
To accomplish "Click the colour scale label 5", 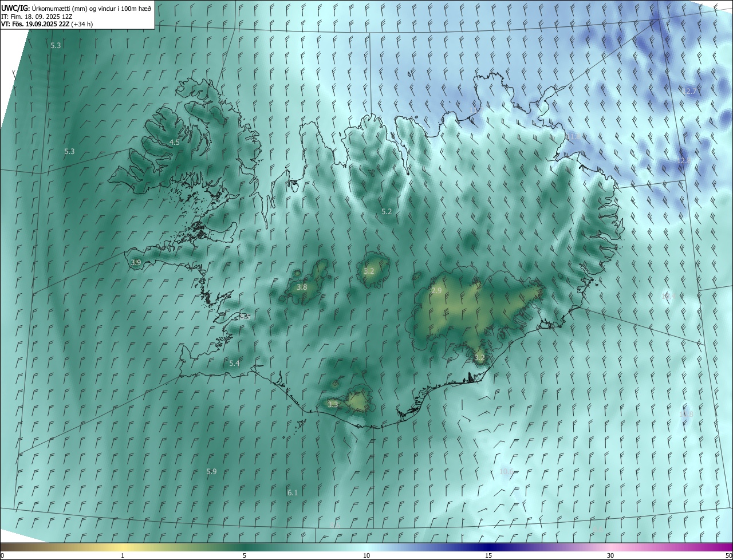I will pyautogui.click(x=245, y=555).
